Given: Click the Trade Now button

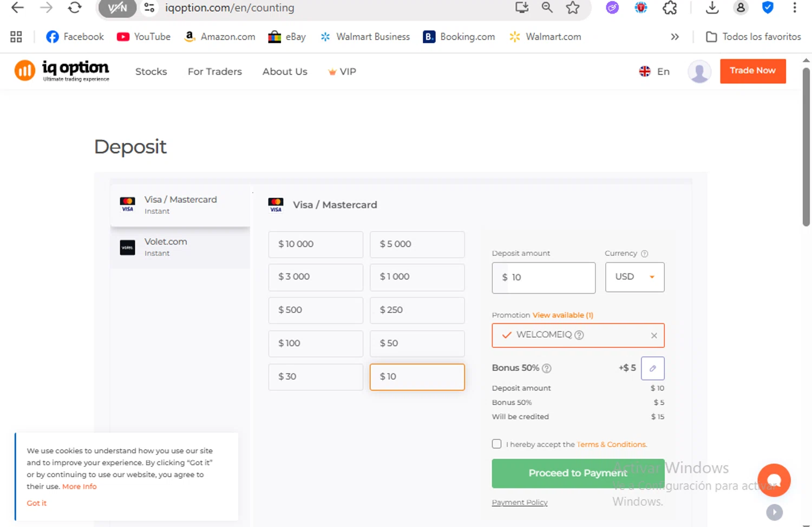Looking at the screenshot, I should point(752,71).
